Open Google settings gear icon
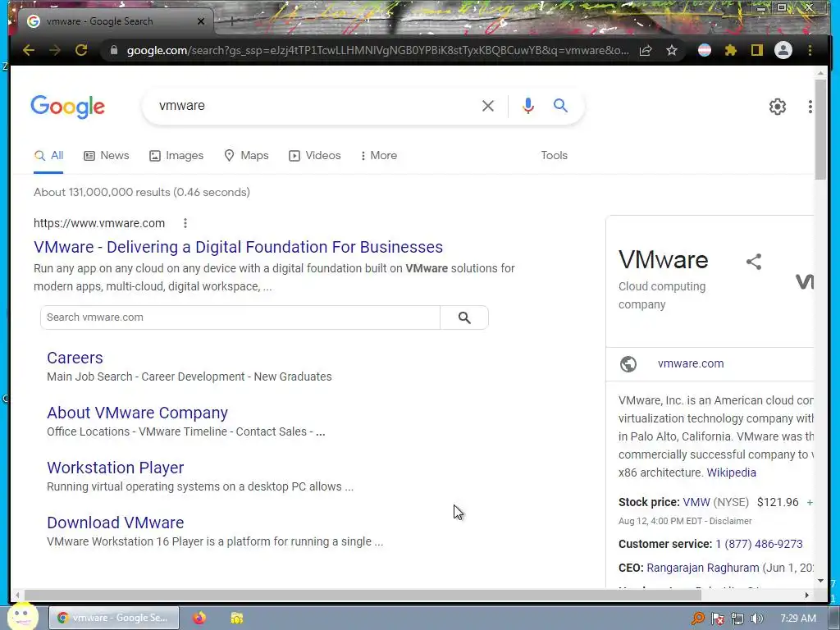 (x=778, y=107)
